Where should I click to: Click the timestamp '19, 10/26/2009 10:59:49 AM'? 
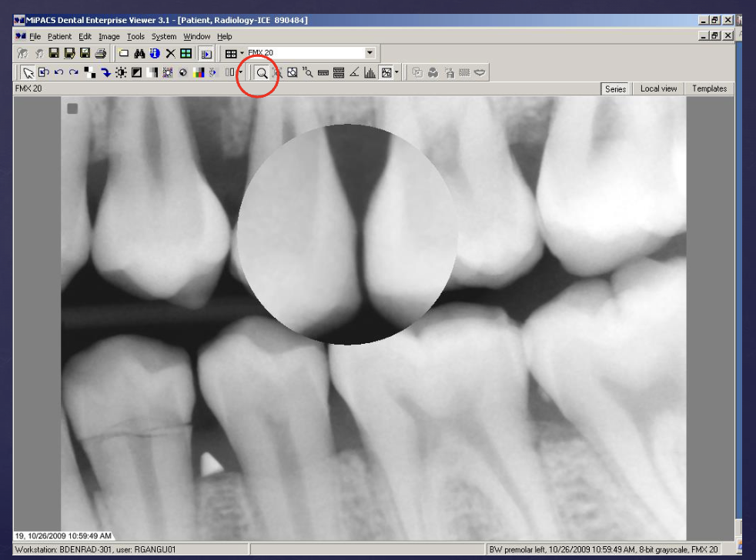pyautogui.click(x=63, y=536)
